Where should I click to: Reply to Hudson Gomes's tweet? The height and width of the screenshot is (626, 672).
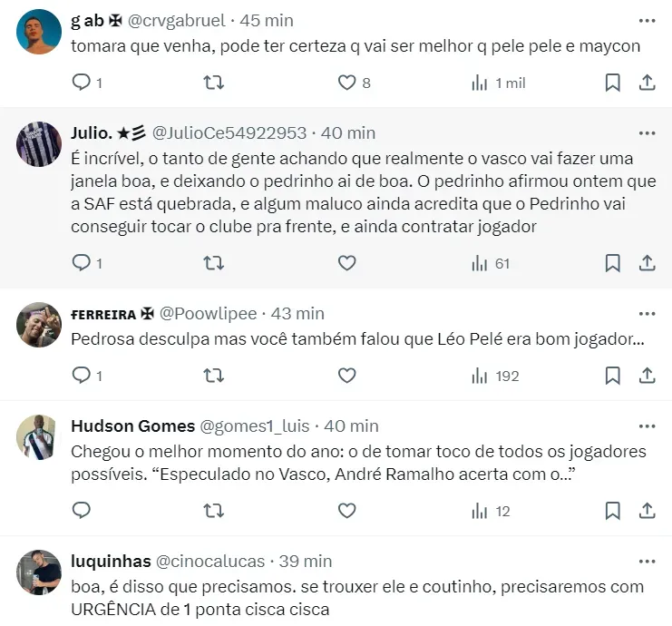click(82, 511)
